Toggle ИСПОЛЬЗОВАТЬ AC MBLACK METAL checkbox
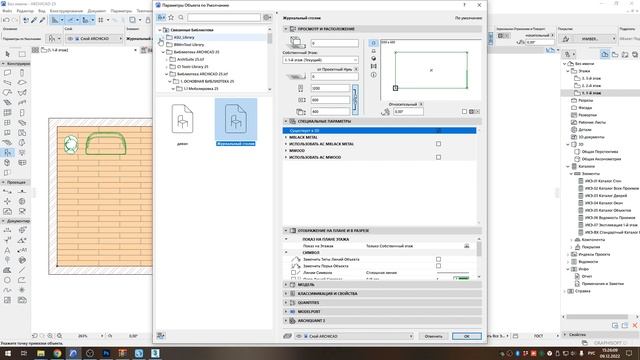 coord(438,144)
